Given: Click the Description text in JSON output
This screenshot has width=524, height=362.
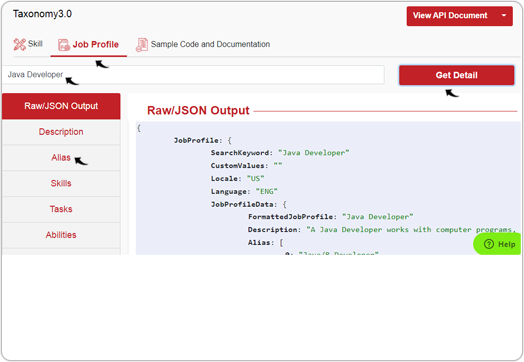Looking at the screenshot, I should [x=411, y=230].
